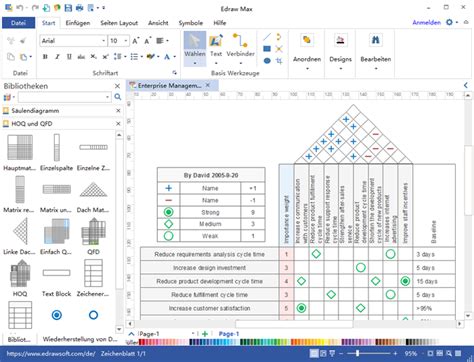Toggle superscript formatting
Viewport: 474px width, 362px height.
[x=105, y=57]
